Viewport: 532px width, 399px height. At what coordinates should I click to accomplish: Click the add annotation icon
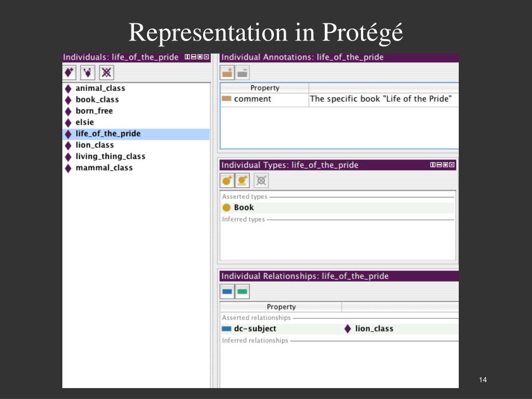227,72
